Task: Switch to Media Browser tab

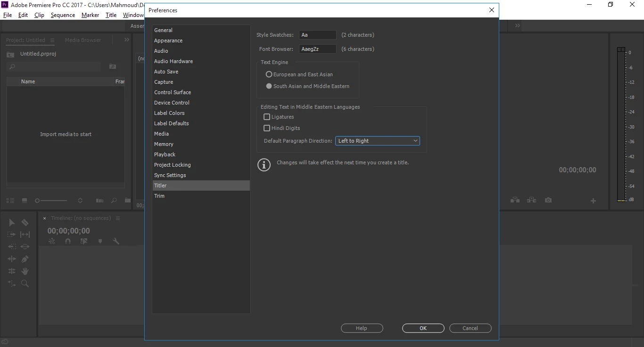Action: pyautogui.click(x=83, y=40)
